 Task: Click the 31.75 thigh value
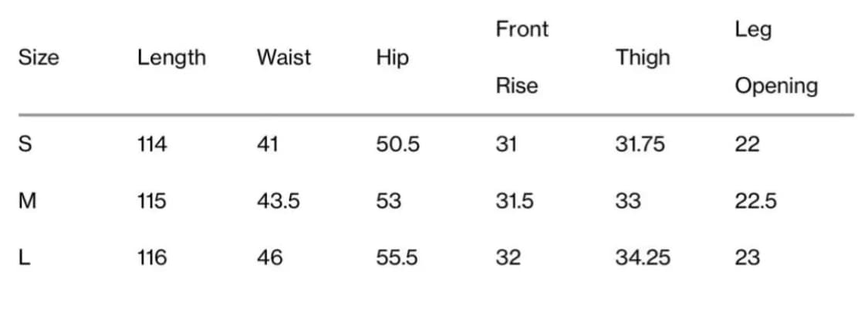tap(640, 144)
